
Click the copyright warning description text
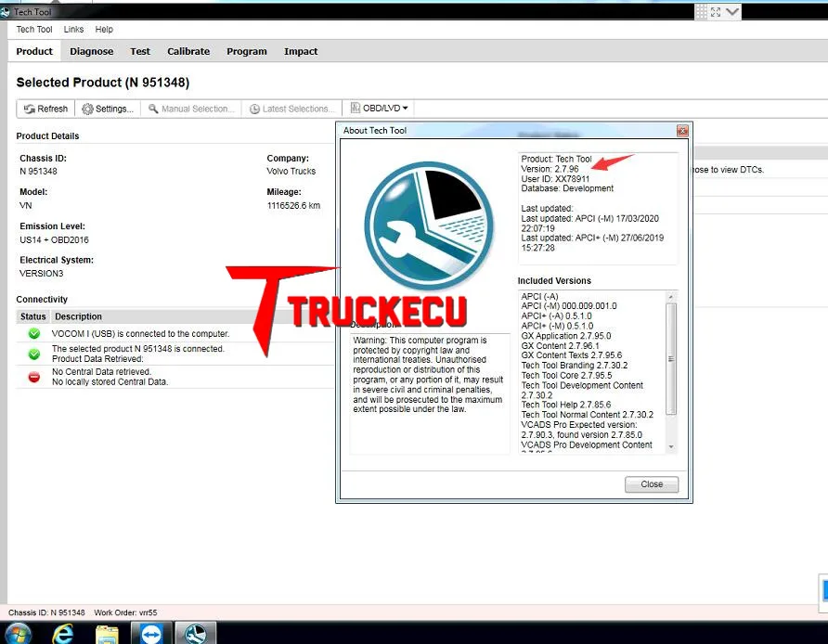pos(428,375)
